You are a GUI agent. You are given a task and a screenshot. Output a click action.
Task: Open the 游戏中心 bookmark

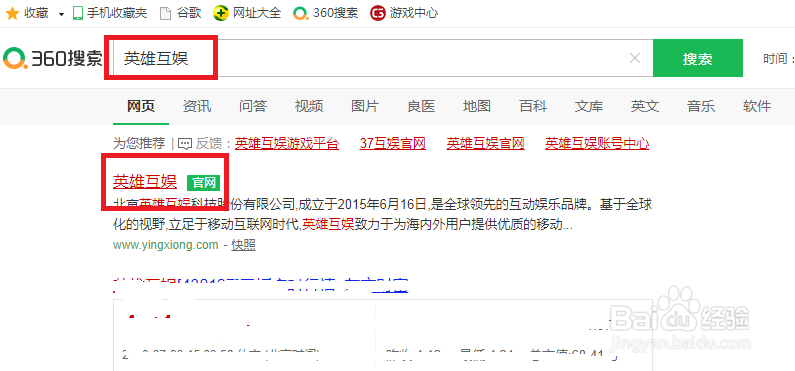pos(404,13)
